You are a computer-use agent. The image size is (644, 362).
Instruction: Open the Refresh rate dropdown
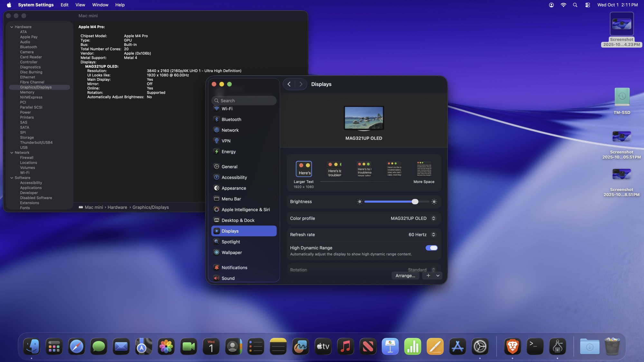pyautogui.click(x=433, y=235)
